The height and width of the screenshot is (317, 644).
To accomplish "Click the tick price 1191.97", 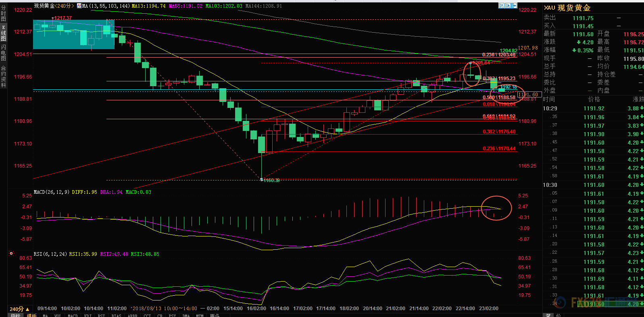I will (594, 126).
